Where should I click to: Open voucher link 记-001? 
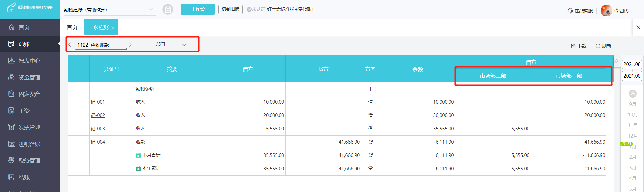[x=98, y=102]
